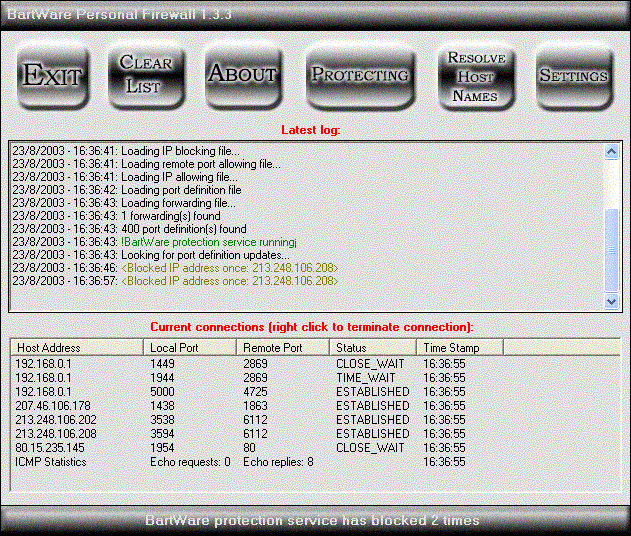Click the BartWare Personal Firewall title bar
The image size is (631, 536).
[316, 15]
